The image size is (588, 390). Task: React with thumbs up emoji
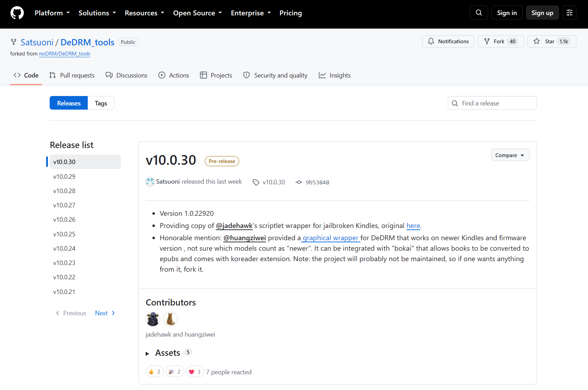155,372
